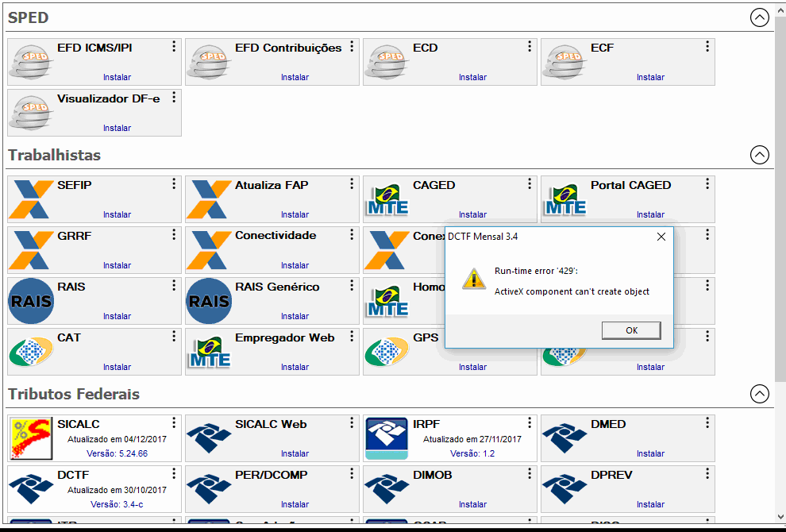This screenshot has width=786, height=532.
Task: Click the warning triangle in error dialog
Action: pyautogui.click(x=473, y=278)
